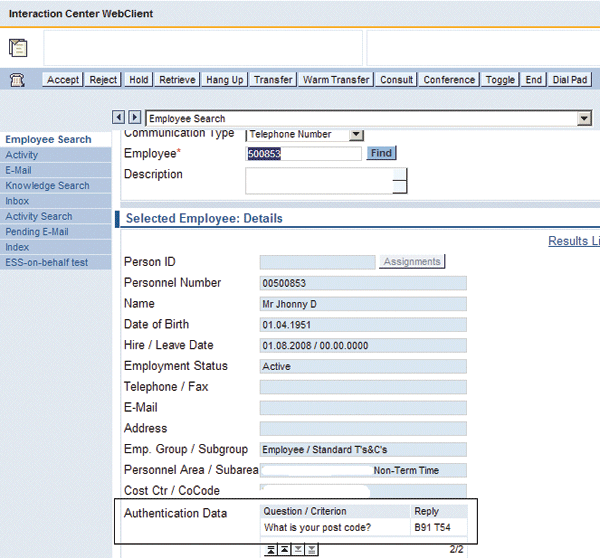Go to next page of authentication table
600x558 pixels.
298,550
